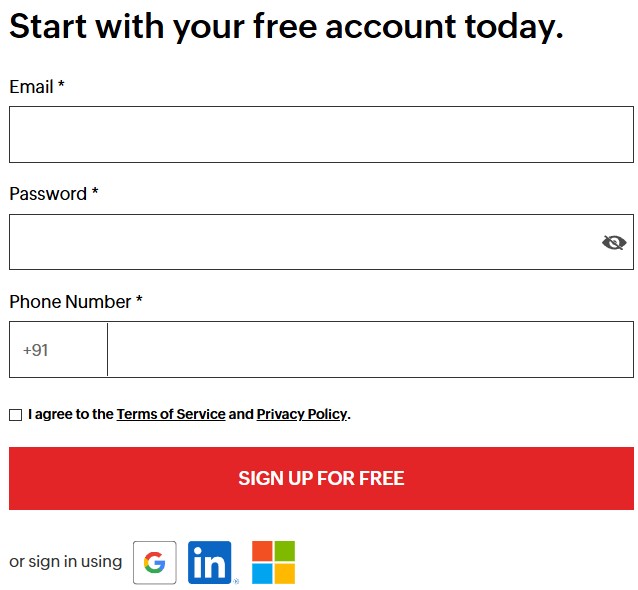The width and height of the screenshot is (638, 590).
Task: Click the "Phone Number" field label
Action: pos(70,301)
